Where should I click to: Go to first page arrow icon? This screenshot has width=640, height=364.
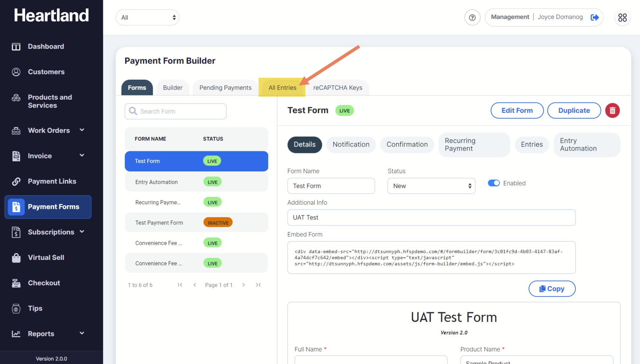tap(180, 285)
